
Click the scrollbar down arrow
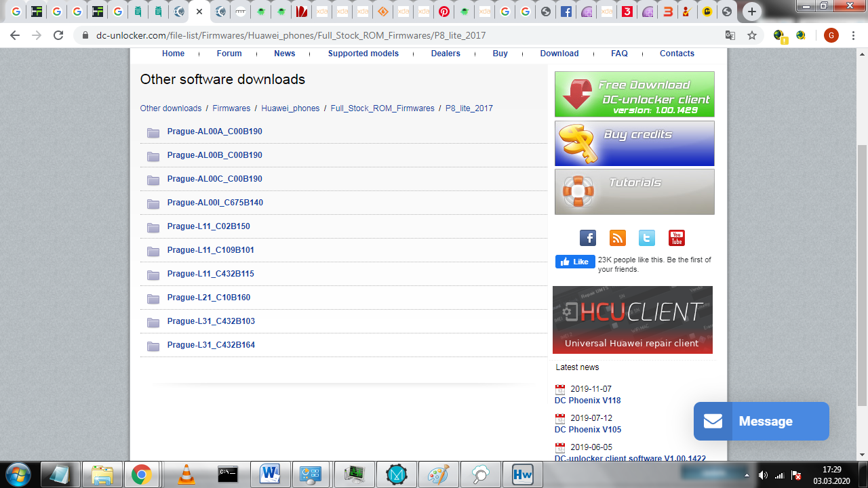coord(862,455)
